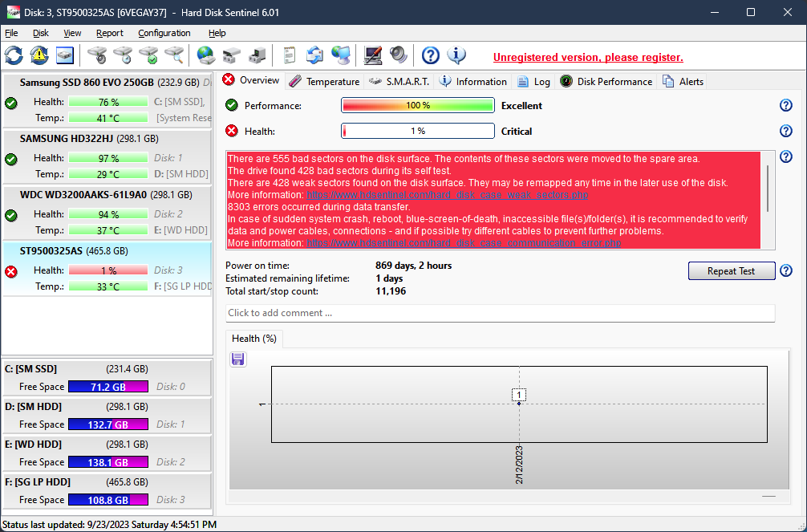Image resolution: width=807 pixels, height=532 pixels.
Task: Open the Help menu
Action: click(217, 33)
